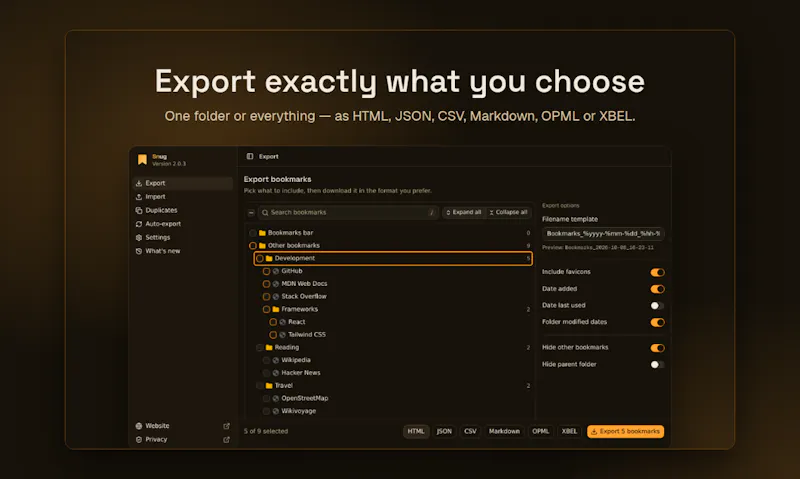Click the "Hacker News" row label
This screenshot has height=479, width=800.
(301, 373)
